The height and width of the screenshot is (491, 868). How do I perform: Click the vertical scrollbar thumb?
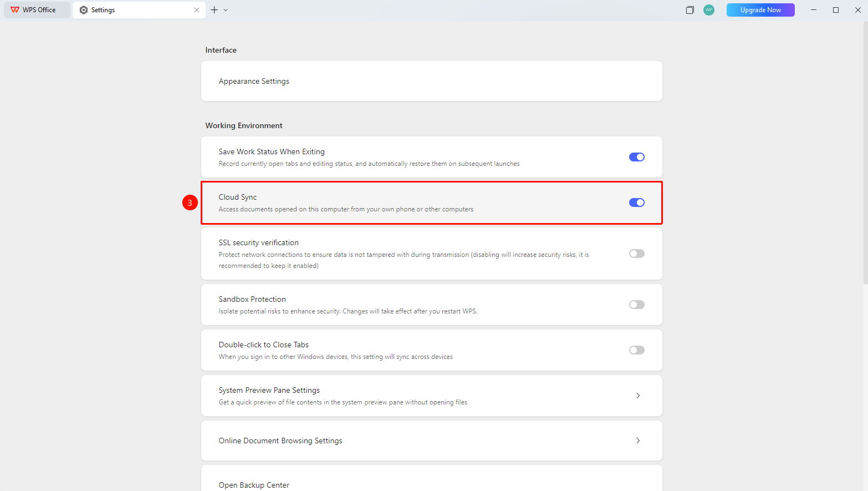(x=865, y=153)
